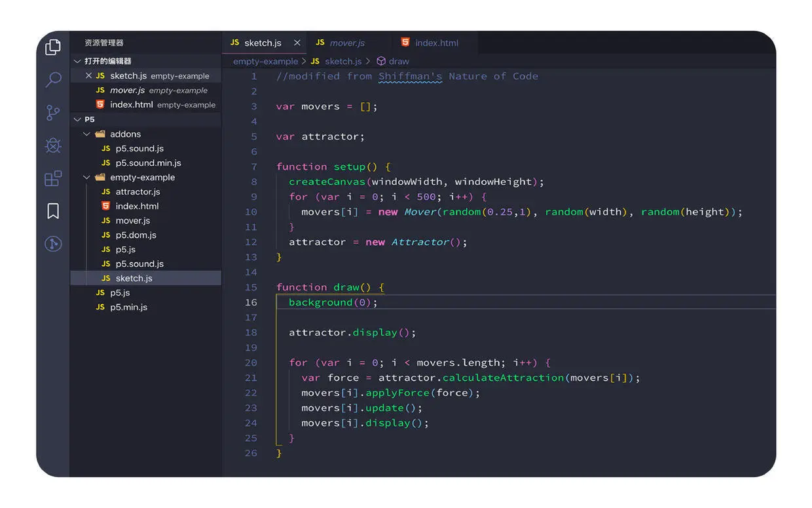Click line number 7 in the gutter
Viewport: 812px width, 508px height.
254,166
